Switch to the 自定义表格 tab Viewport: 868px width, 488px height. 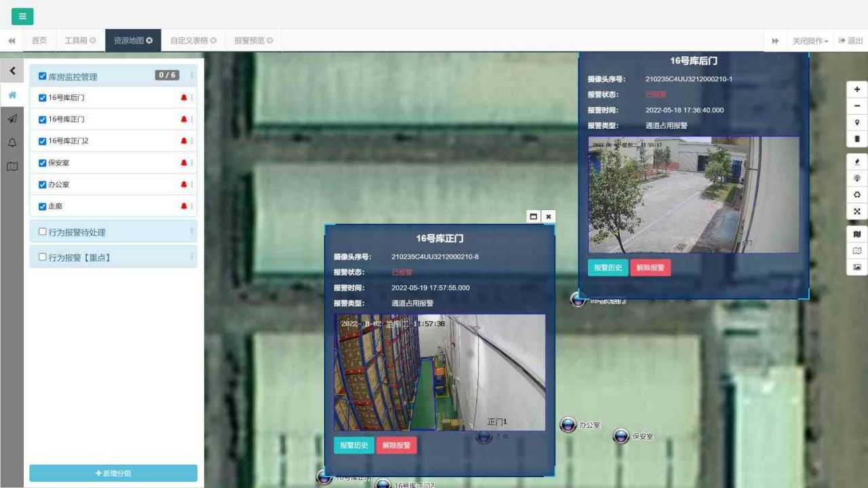[x=193, y=41]
